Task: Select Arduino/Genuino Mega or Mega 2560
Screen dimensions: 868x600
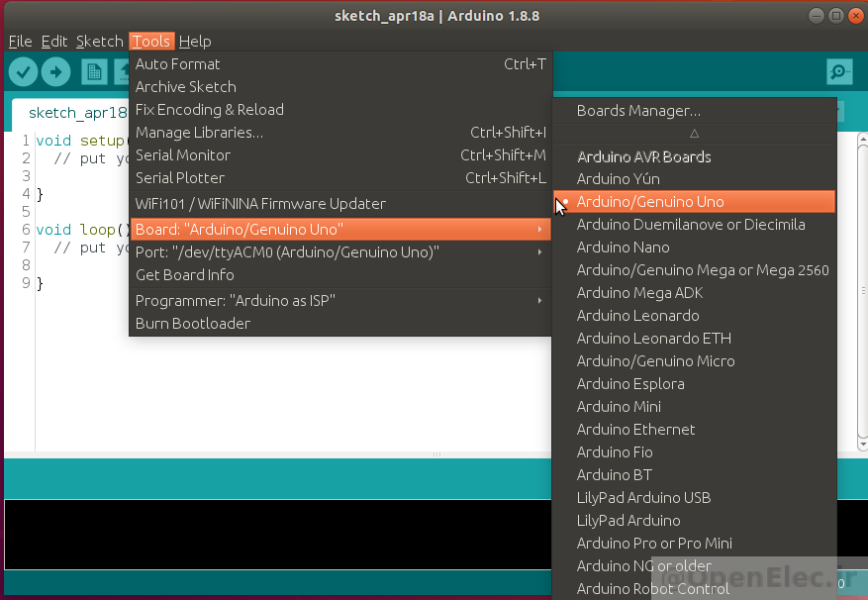Action: click(694, 270)
